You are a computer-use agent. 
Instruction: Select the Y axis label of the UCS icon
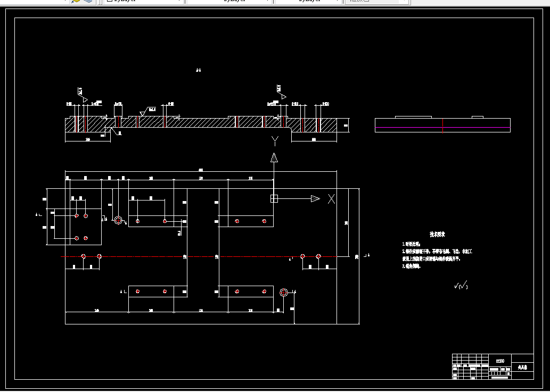(x=275, y=141)
